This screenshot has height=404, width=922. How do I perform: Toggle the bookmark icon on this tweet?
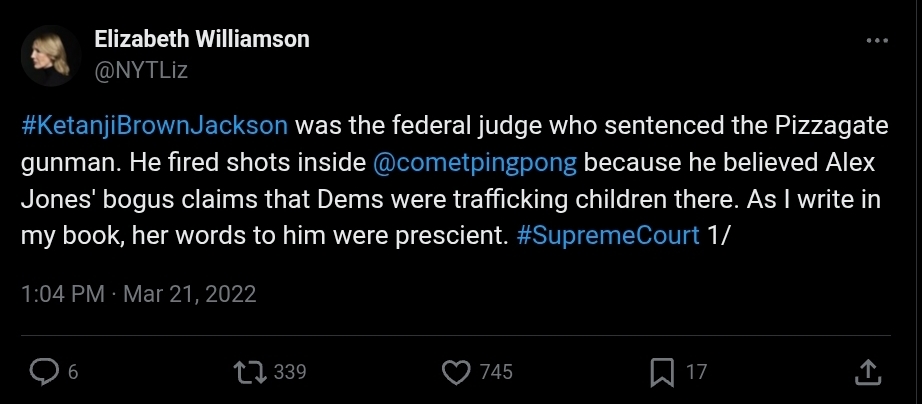tap(663, 373)
